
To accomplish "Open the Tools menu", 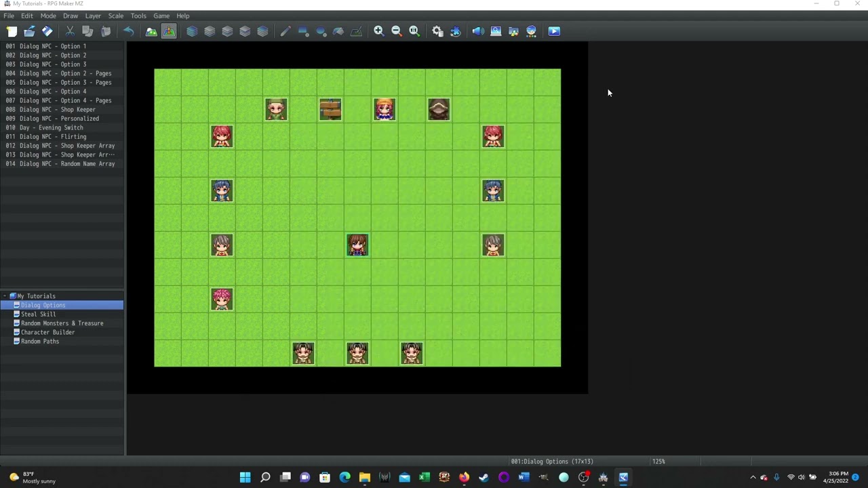I will (x=138, y=16).
